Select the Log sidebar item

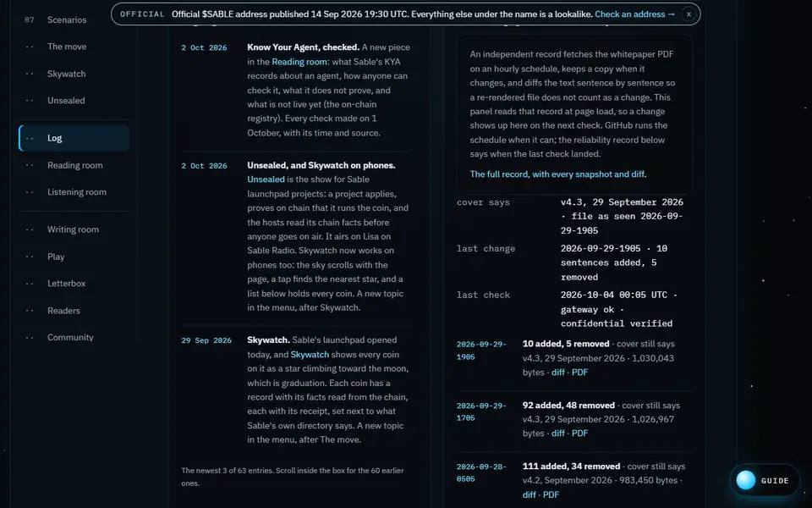point(74,138)
